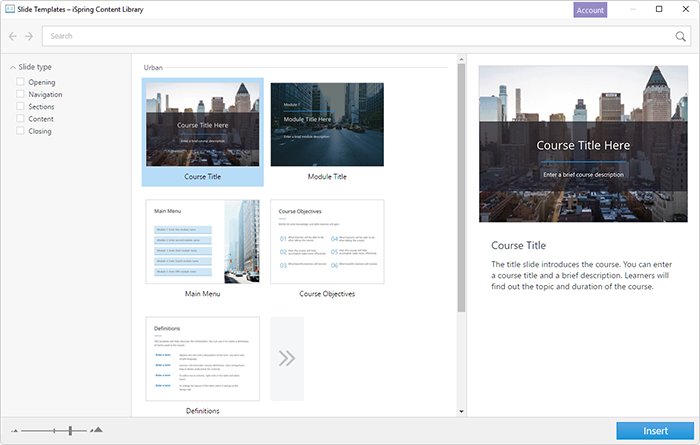The width and height of the screenshot is (700, 445).
Task: Check the Opening slide type filter
Action: 20,82
